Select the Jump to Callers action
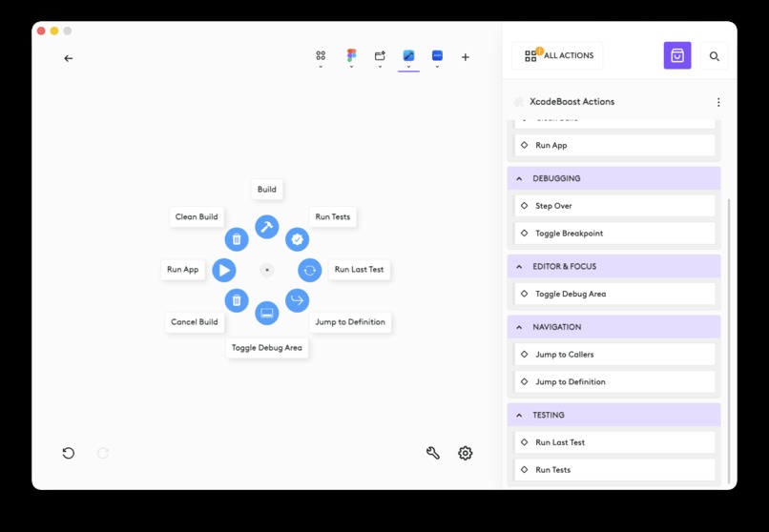Screen dimensions: 769x532 click(615, 355)
